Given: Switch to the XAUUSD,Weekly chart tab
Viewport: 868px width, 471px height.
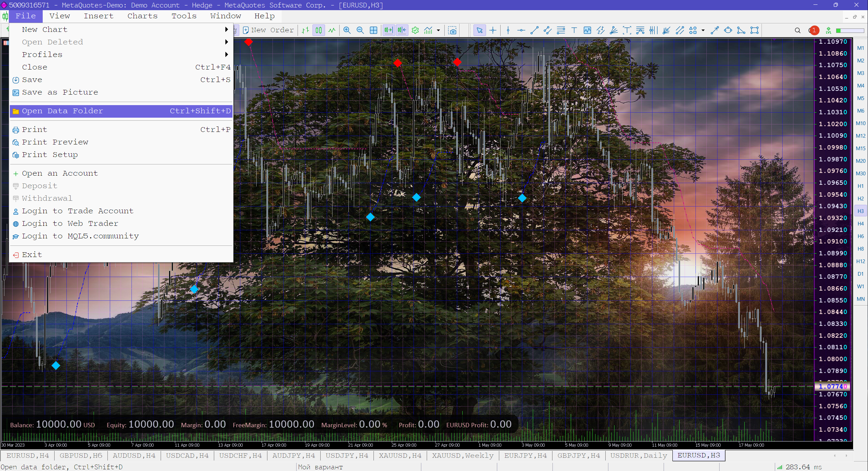Looking at the screenshot, I should click(462, 455).
